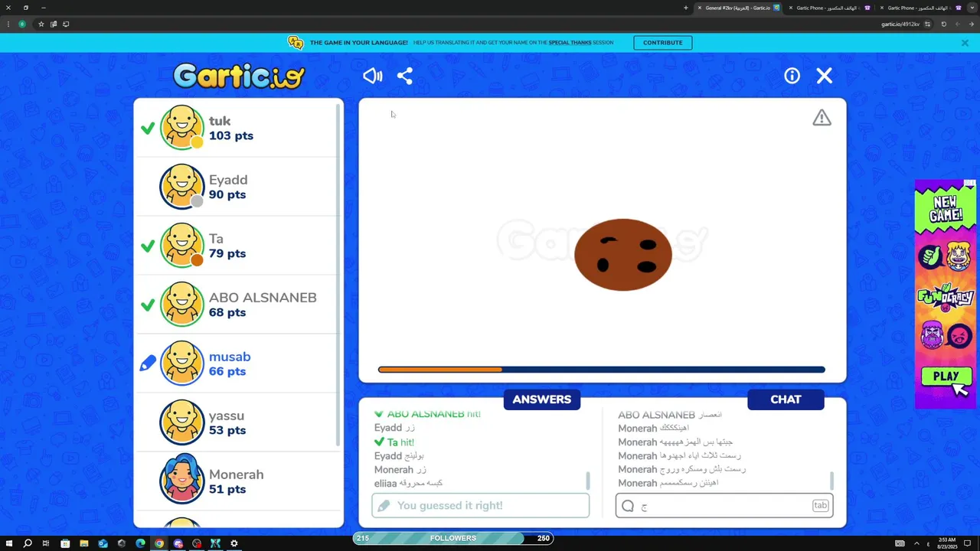The image size is (980, 551).
Task: Click the player list scrollbar
Action: (x=338, y=275)
